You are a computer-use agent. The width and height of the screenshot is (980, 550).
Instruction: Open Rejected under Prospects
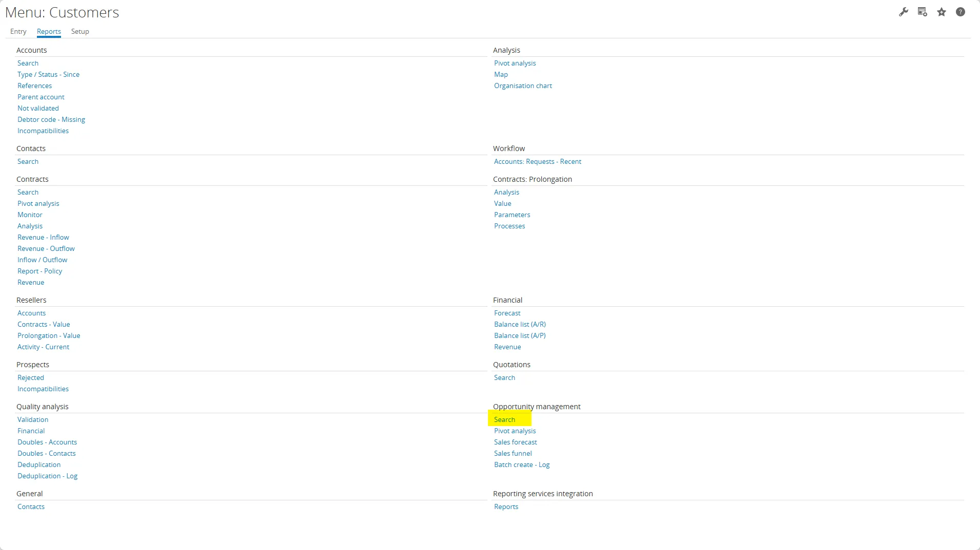point(31,377)
